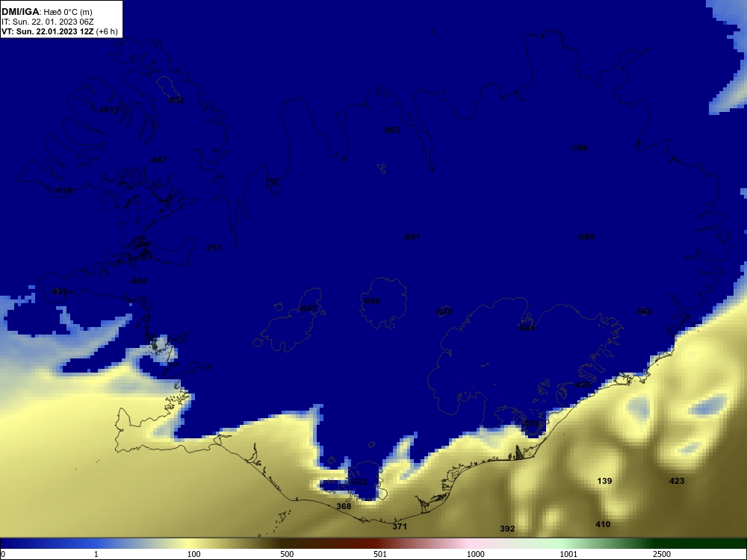Click the legend label '1000'
The image size is (747, 560).
click(475, 554)
